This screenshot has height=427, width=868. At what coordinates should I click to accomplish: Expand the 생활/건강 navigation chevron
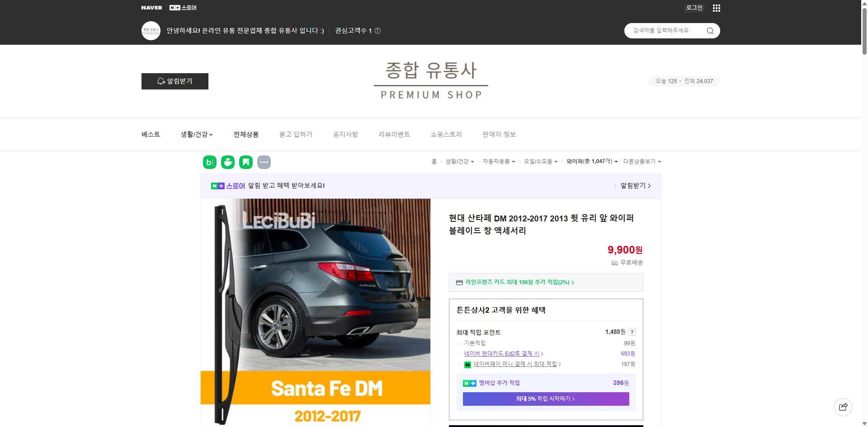tap(212, 134)
